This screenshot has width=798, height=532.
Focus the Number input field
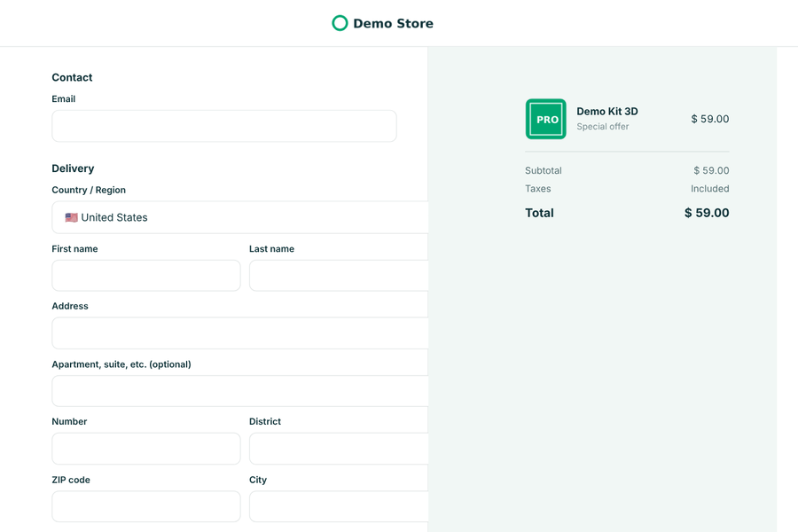click(x=146, y=449)
